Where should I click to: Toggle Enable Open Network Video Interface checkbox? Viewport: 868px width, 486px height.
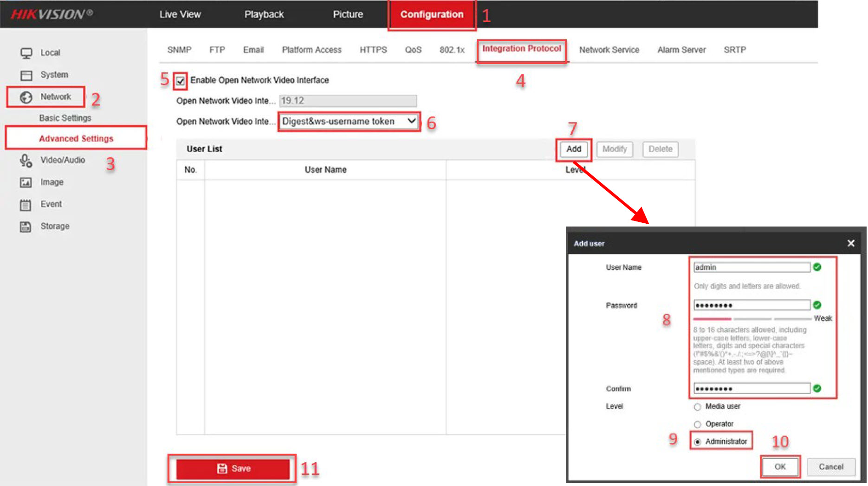181,81
